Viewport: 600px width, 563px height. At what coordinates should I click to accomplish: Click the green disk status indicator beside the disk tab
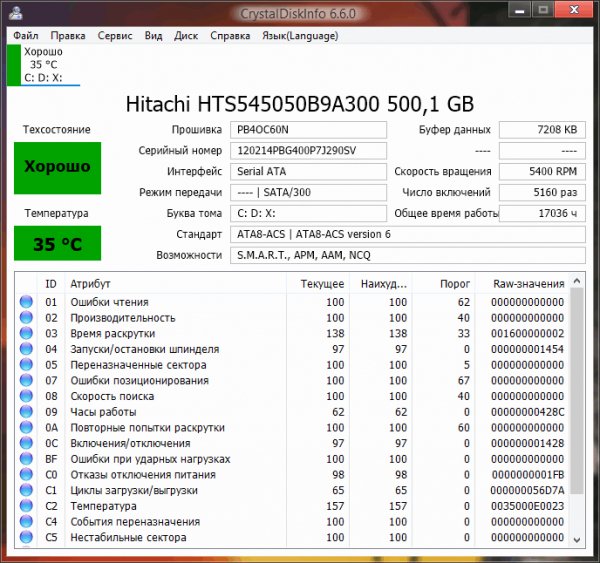point(14,65)
